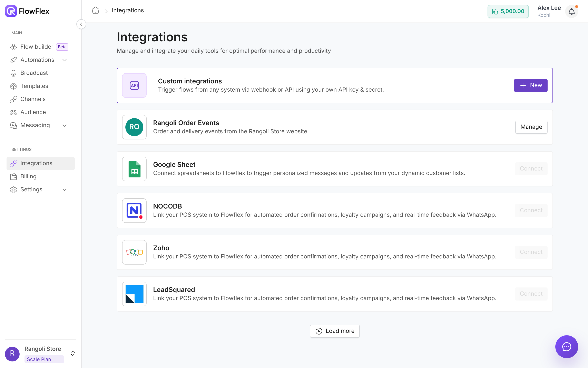Click the Custom integrations API icon
This screenshot has height=368, width=588.
point(134,85)
